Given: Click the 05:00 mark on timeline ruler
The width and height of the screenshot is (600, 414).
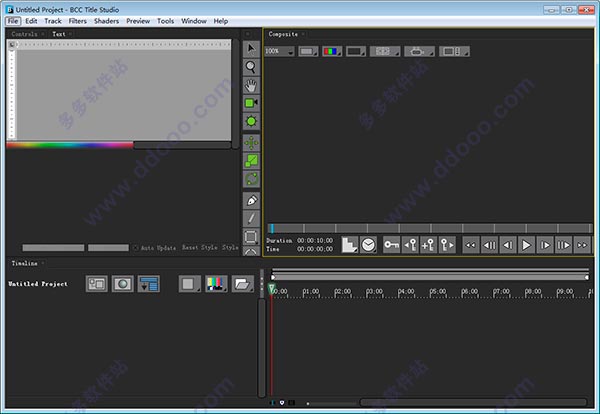Looking at the screenshot, I should tap(438, 292).
